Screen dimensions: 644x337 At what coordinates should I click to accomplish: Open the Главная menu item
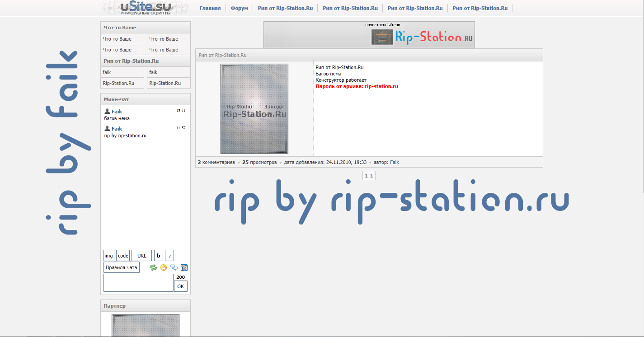210,8
